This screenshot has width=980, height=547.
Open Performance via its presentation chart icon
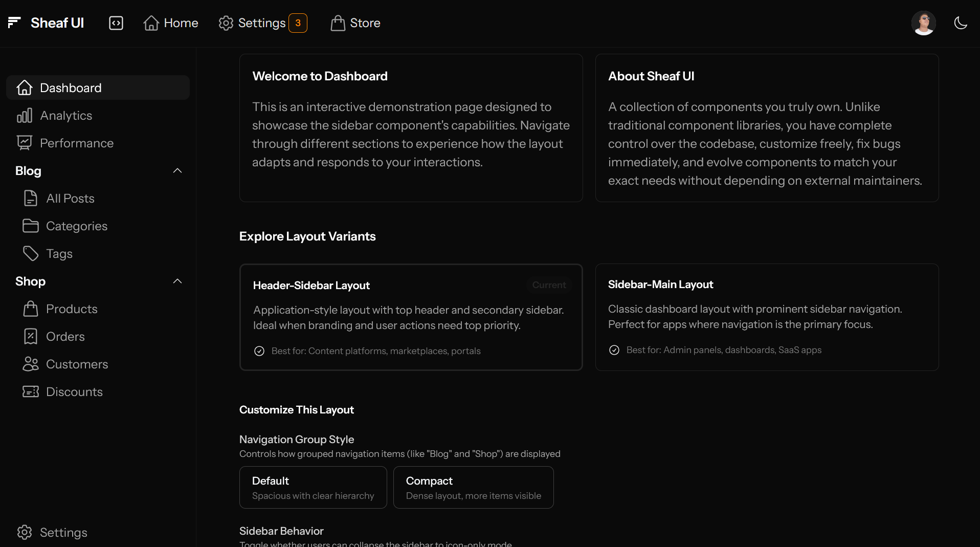24,143
